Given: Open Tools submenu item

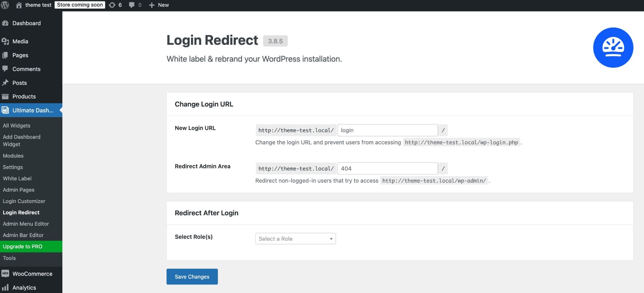Looking at the screenshot, I should [x=9, y=258].
